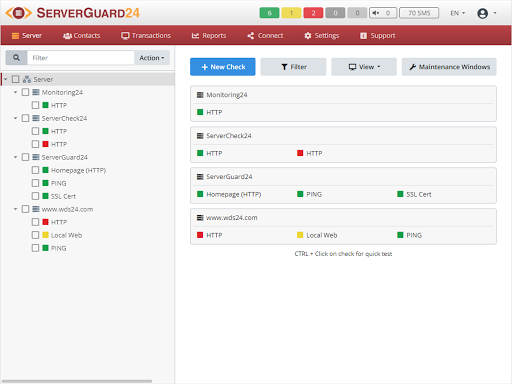Click the yellow Local Web status square in the www.wds24.com panel
512x384 pixels.
click(x=300, y=235)
